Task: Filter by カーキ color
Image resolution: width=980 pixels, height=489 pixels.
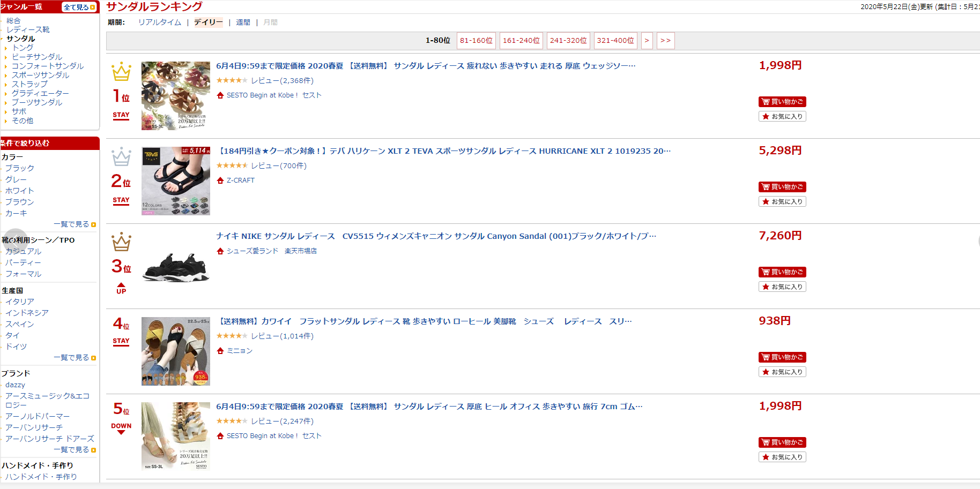Action: pyautogui.click(x=16, y=213)
